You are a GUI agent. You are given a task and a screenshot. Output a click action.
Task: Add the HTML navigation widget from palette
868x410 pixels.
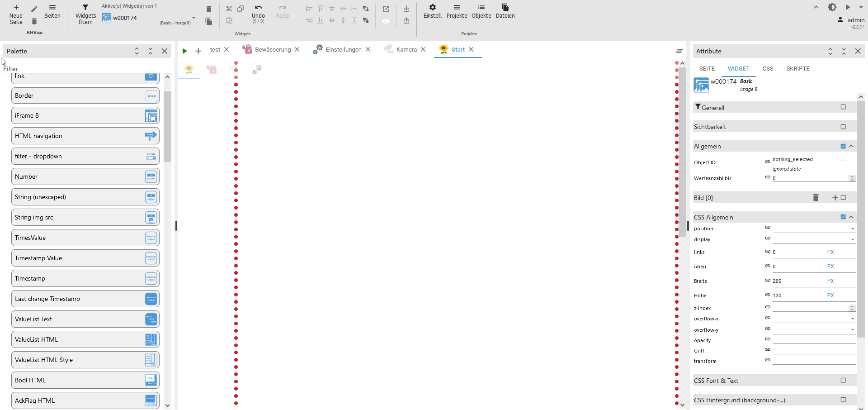pos(85,136)
